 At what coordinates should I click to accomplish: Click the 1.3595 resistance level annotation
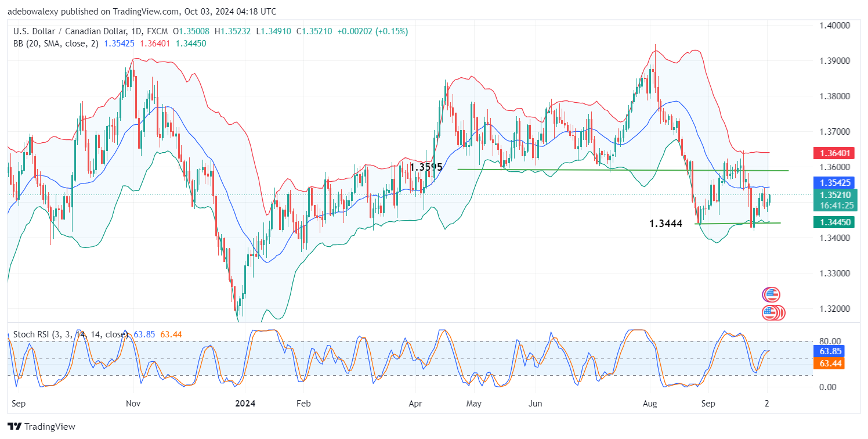pyautogui.click(x=426, y=167)
